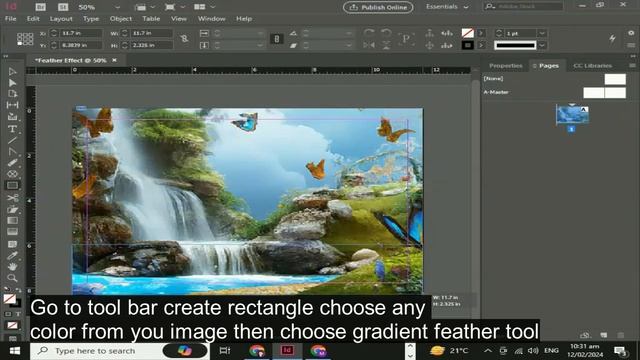640x360 pixels.
Task: Expand the fill color options arrow
Action: coord(481,33)
